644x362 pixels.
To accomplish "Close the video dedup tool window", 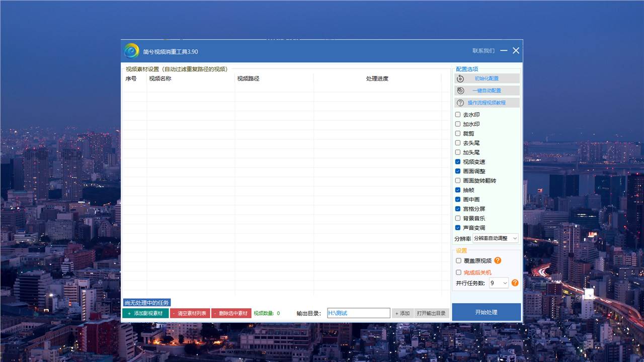I will point(516,51).
